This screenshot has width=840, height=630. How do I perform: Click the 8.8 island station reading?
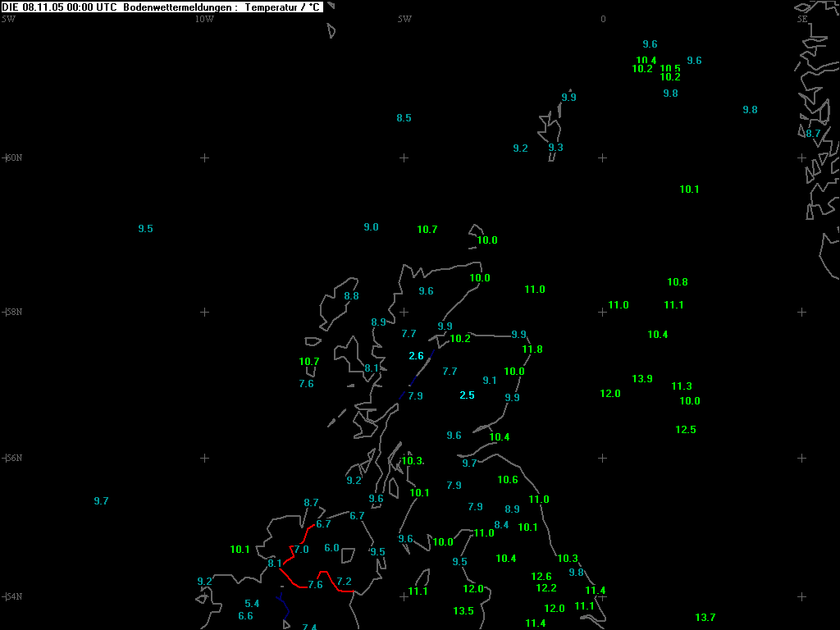351,296
